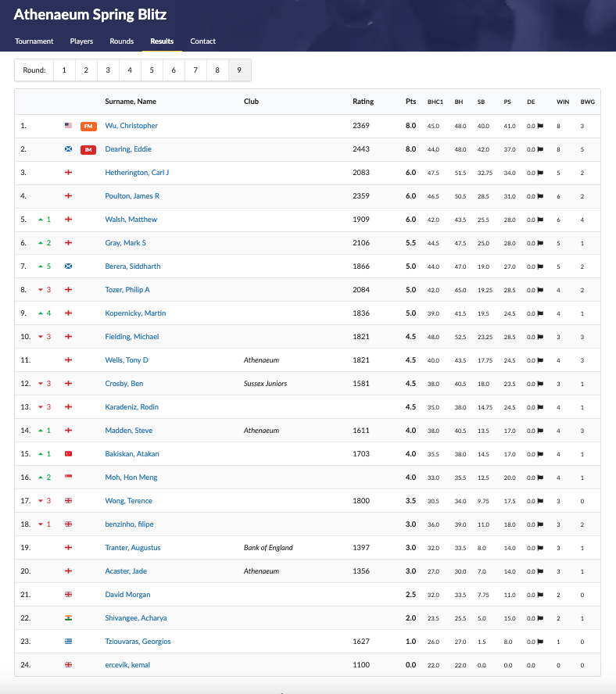Open player Crosby, Ben
Screen dimensions: 616x694
pos(124,384)
